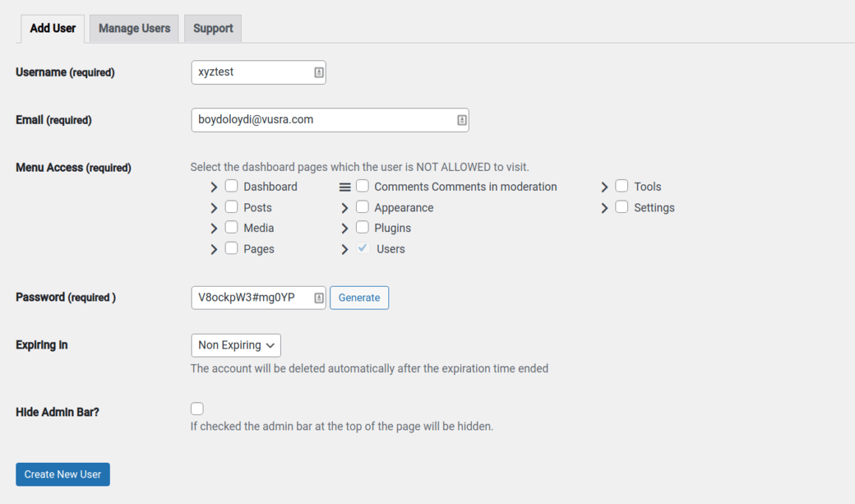Click inside the Email input field

(317, 119)
